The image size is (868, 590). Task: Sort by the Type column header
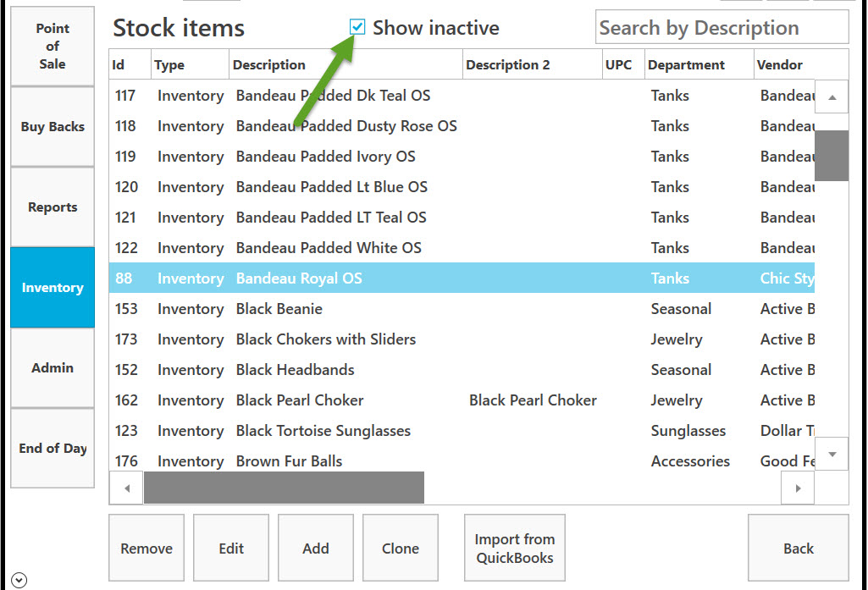[190, 64]
